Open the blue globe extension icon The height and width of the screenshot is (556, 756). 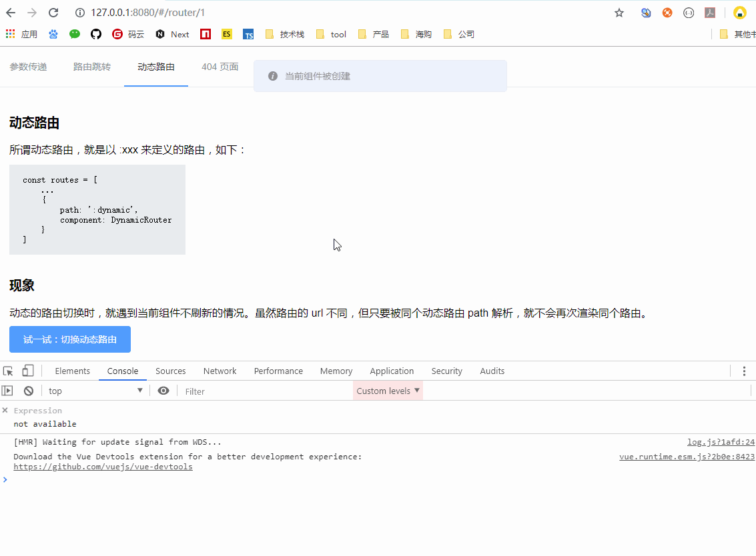tap(646, 13)
